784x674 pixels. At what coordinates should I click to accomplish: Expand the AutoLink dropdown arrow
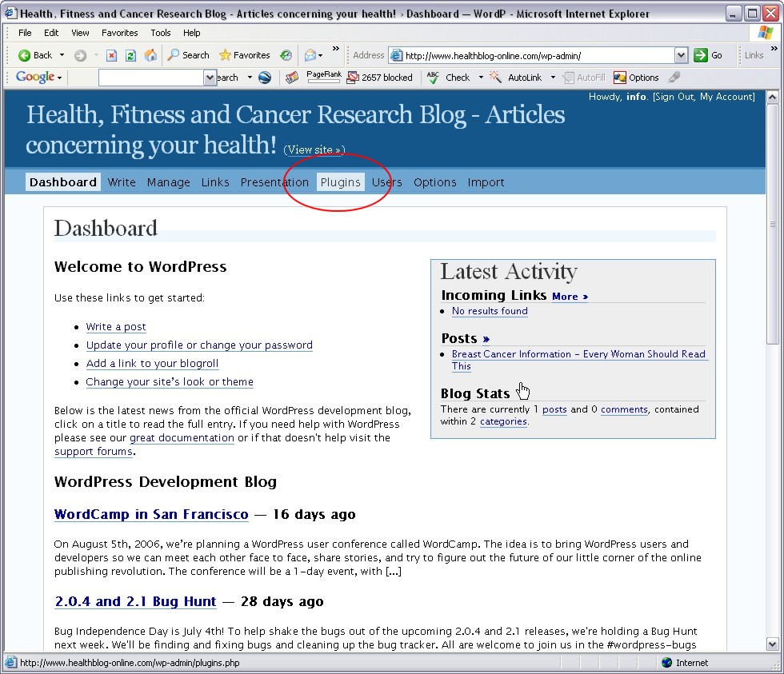click(x=553, y=78)
